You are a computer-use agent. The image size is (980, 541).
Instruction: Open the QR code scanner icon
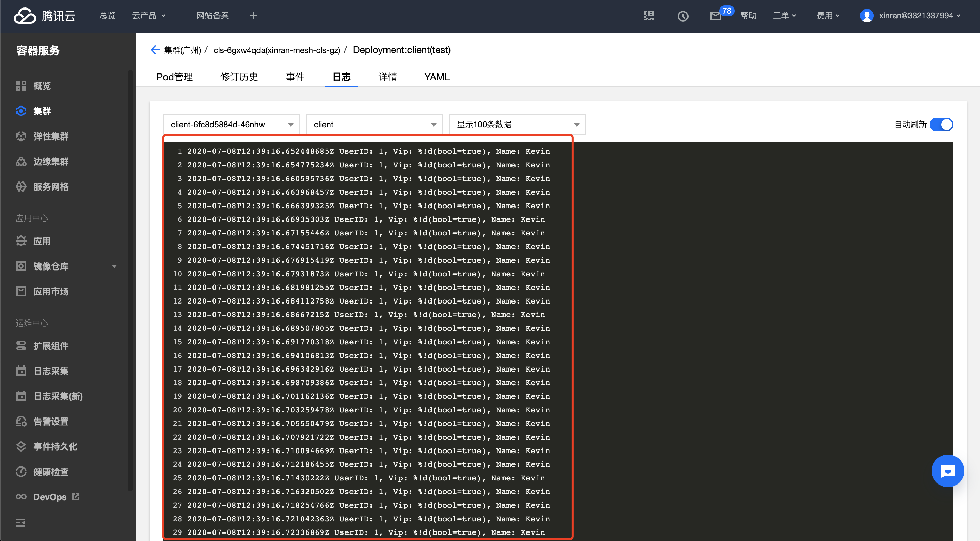pyautogui.click(x=649, y=16)
